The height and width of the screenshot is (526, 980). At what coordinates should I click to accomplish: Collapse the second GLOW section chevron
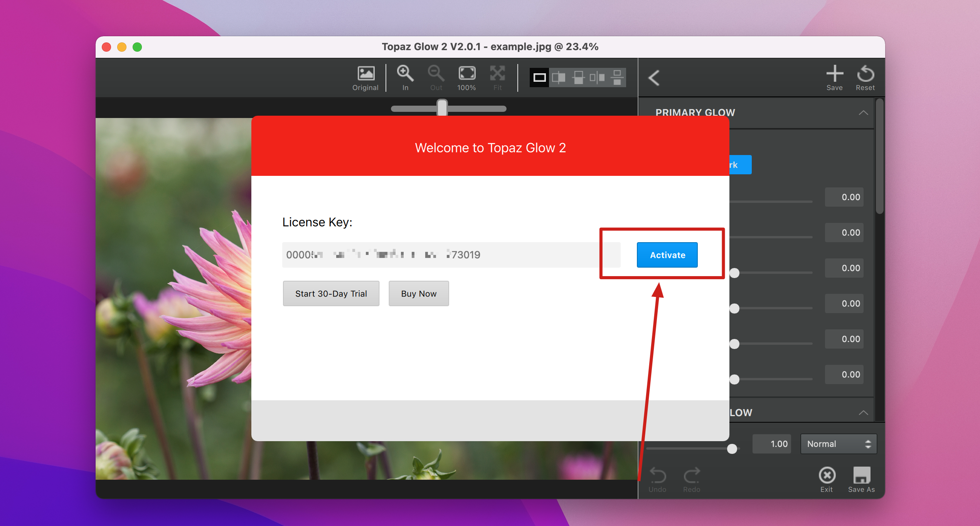(863, 413)
